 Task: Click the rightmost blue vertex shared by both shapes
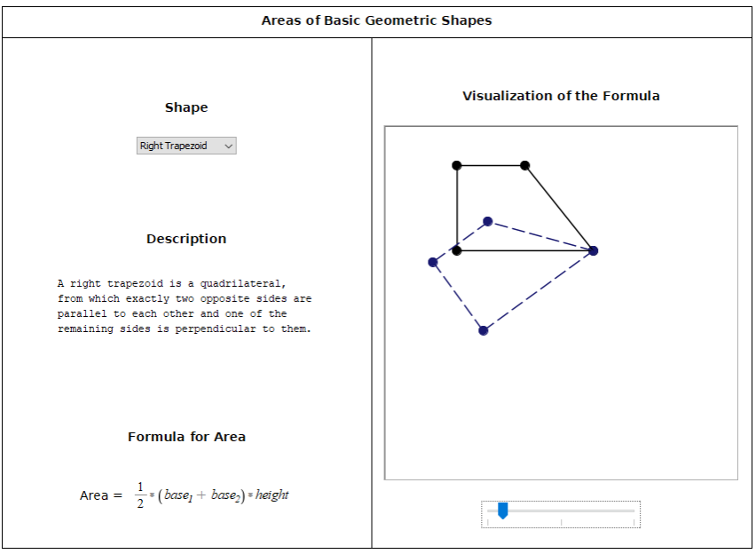[594, 250]
